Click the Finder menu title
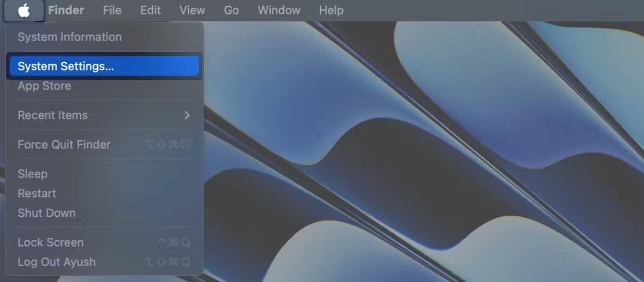Viewport: 644px width, 282px height. 66,10
